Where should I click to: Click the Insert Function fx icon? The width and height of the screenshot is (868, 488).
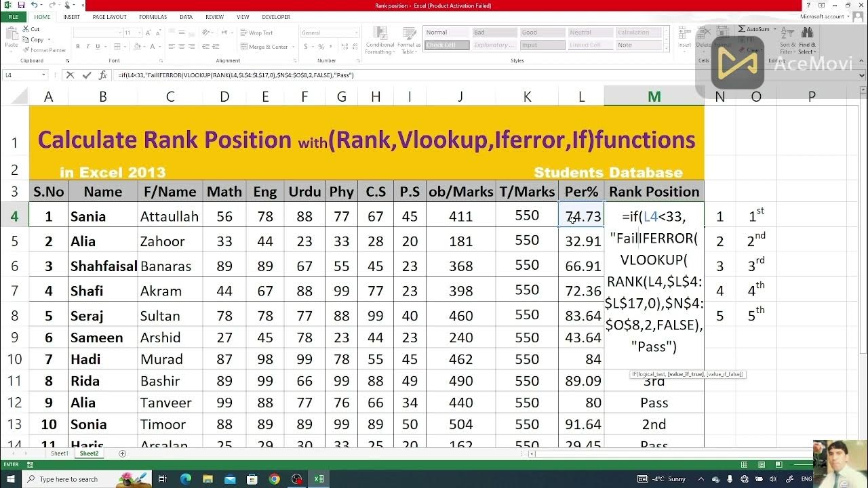pyautogui.click(x=103, y=75)
